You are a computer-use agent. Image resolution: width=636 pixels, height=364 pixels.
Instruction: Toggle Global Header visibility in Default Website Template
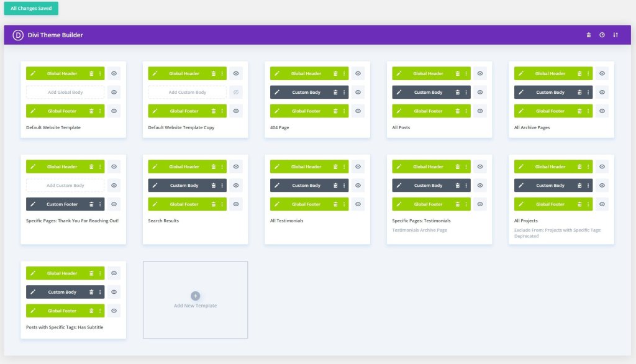pyautogui.click(x=114, y=73)
